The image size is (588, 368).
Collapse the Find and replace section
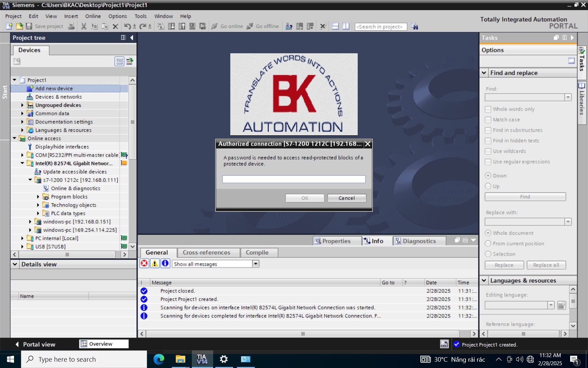pos(484,73)
